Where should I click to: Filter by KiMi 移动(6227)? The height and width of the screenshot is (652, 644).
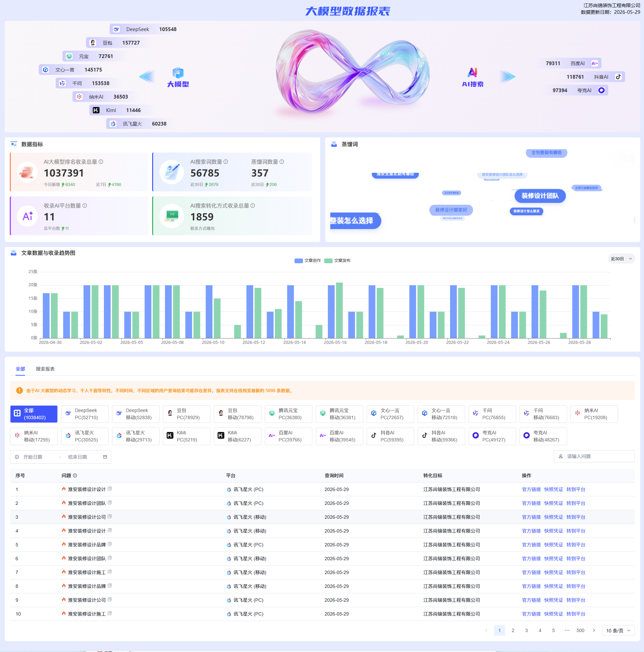coord(237,436)
